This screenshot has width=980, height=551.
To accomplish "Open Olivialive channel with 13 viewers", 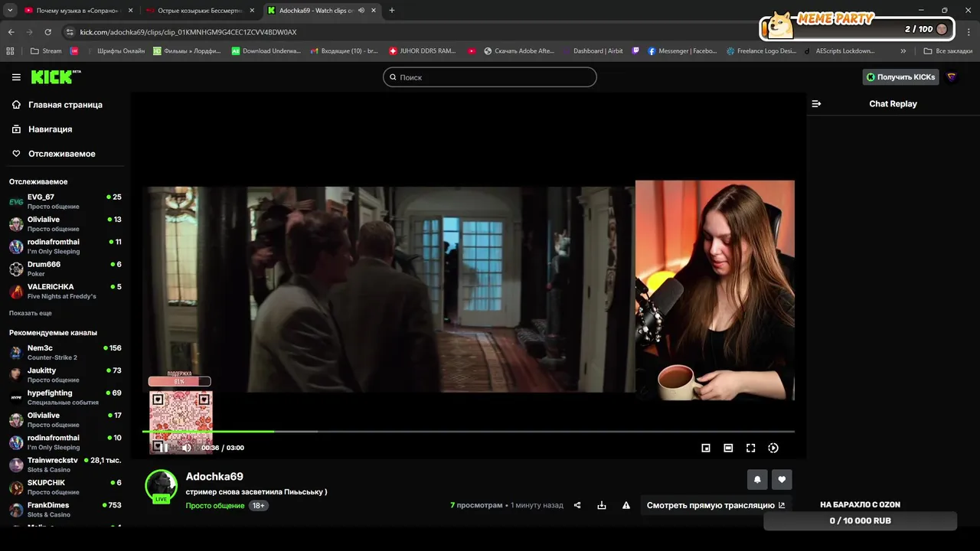I will pyautogui.click(x=65, y=223).
